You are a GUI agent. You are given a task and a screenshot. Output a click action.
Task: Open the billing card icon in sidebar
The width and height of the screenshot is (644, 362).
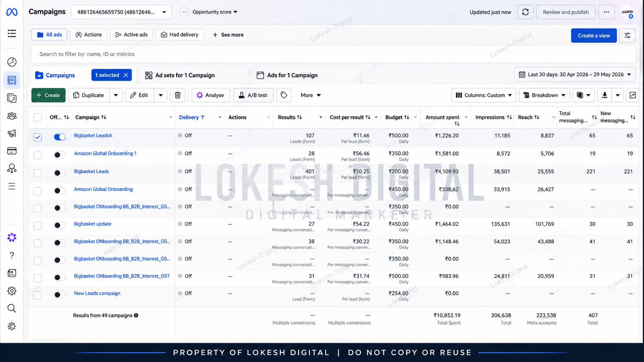(x=12, y=151)
